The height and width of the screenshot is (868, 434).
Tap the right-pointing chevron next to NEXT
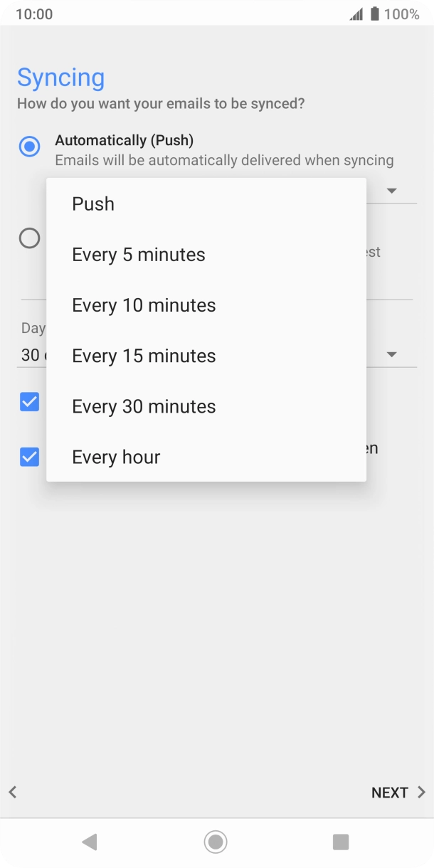420,792
